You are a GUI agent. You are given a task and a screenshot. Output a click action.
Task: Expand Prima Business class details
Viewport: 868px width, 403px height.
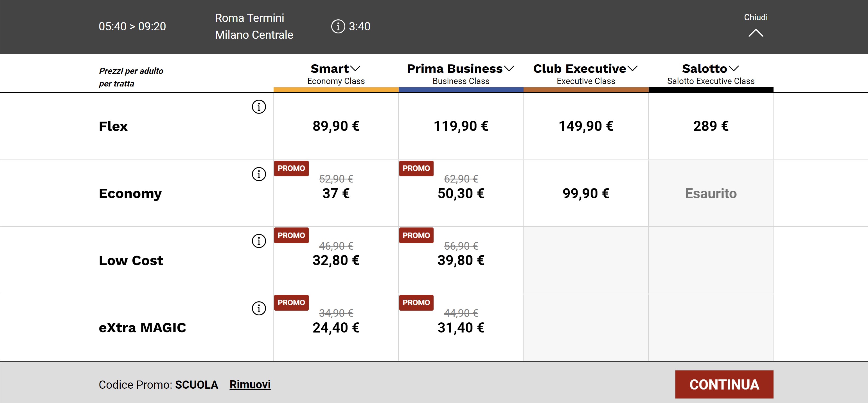(x=509, y=69)
